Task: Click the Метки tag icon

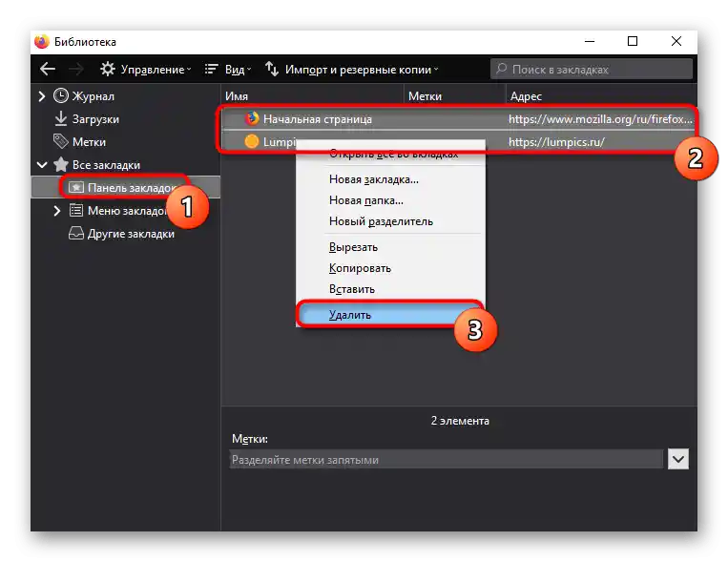Action: [x=61, y=141]
